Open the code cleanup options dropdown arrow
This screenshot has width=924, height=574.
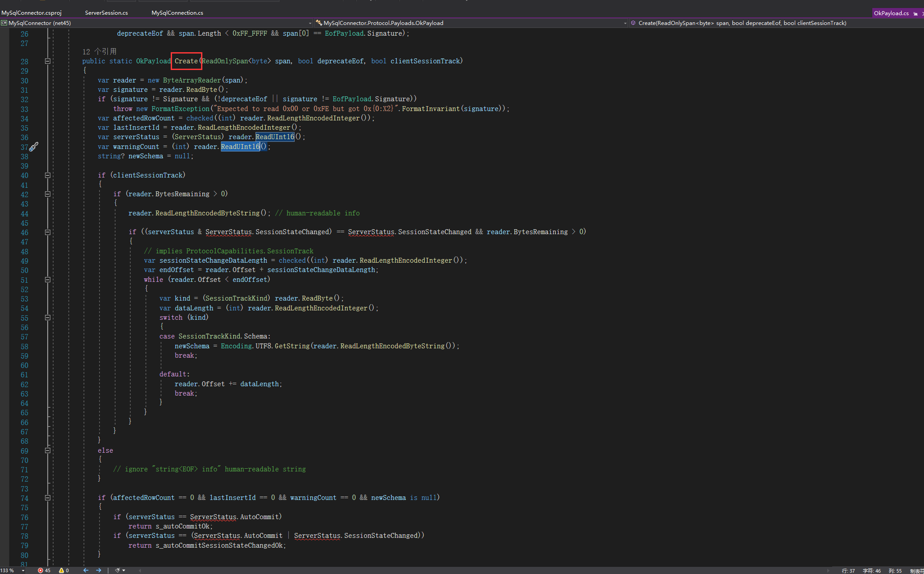coord(124,570)
